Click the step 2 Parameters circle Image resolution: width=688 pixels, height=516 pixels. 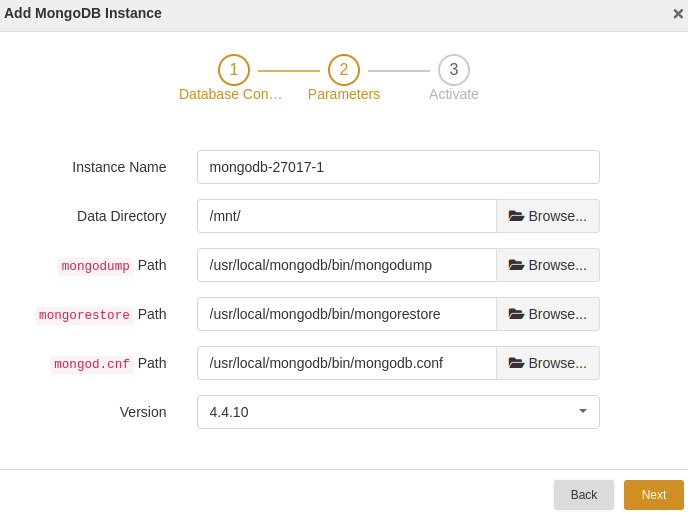coord(344,70)
